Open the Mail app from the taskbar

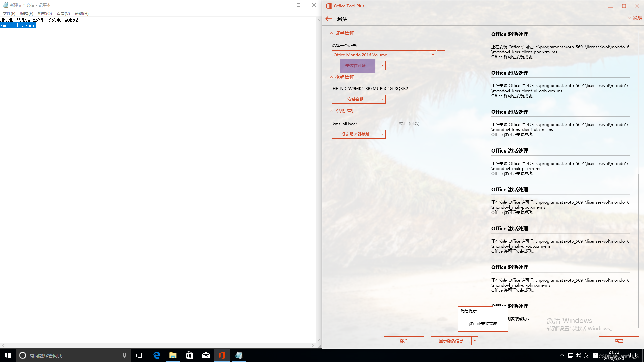206,355
